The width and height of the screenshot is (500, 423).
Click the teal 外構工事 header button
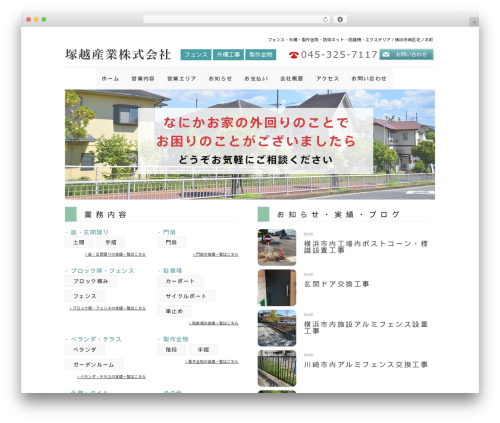click(x=228, y=55)
